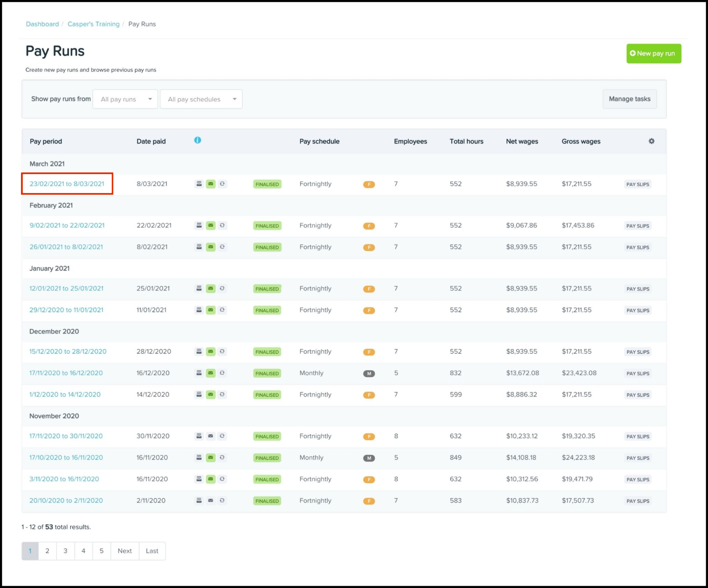Expand the All pay schedules dropdown

(201, 99)
